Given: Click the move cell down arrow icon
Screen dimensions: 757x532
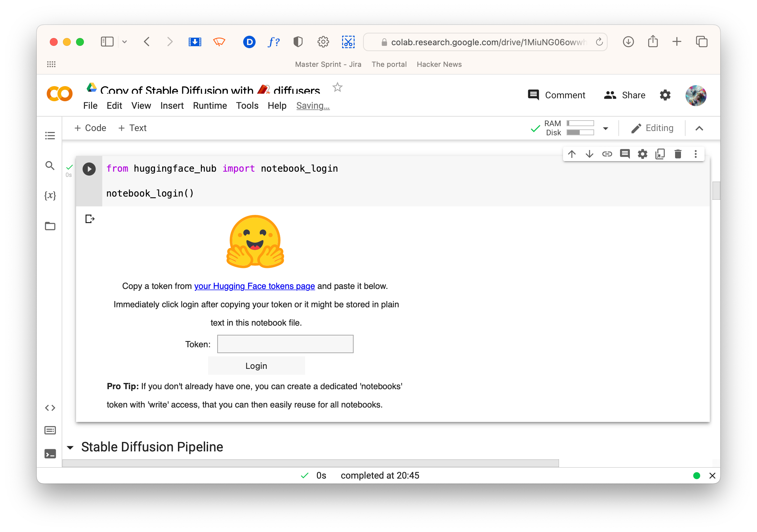Looking at the screenshot, I should coord(589,154).
